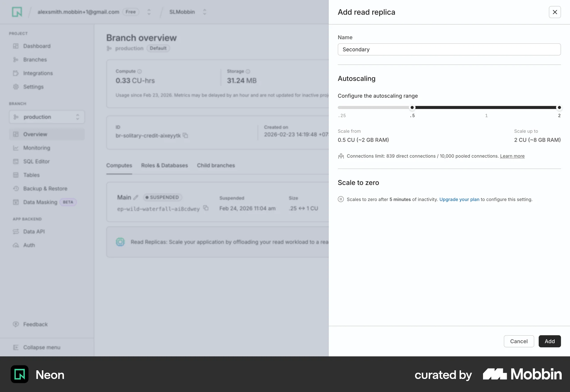This screenshot has height=392, width=570.
Task: Open the account switcher chevrons beside Free
Action: coord(149,12)
